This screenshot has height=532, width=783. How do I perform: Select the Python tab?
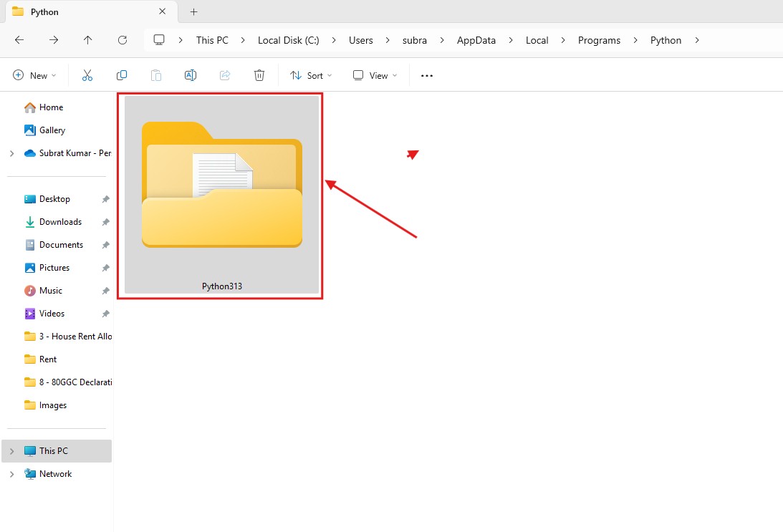tap(79, 12)
